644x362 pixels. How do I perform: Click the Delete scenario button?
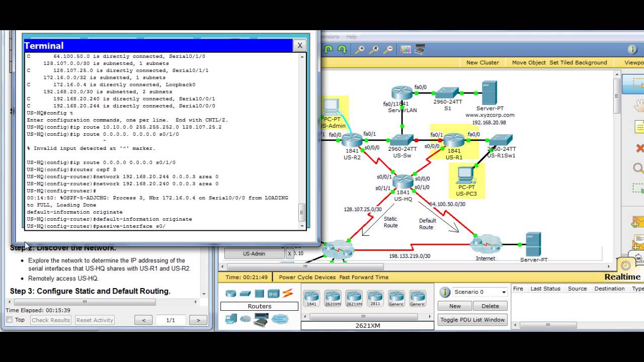coord(490,306)
